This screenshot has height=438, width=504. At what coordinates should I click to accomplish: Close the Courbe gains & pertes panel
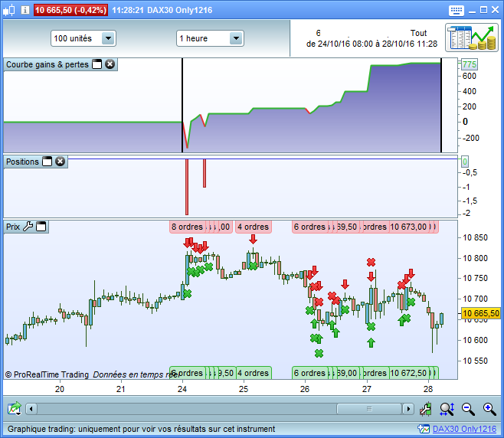(x=110, y=64)
